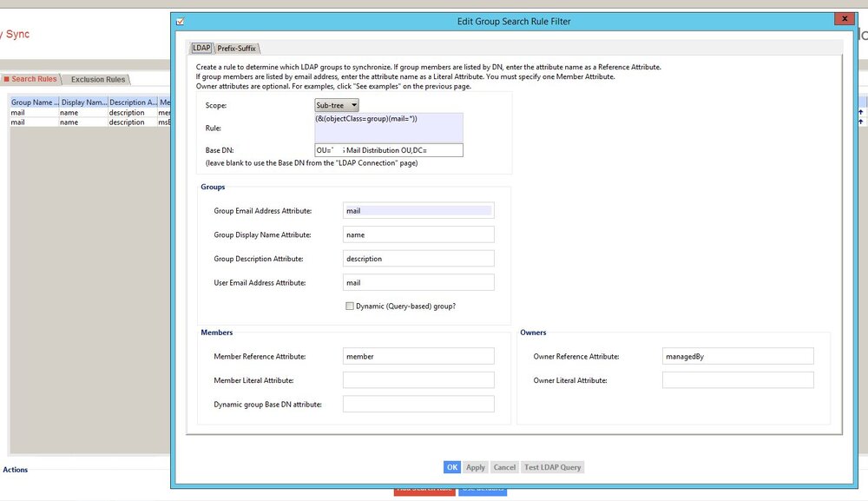Run the Test LDAP Query button
This screenshot has width=868, height=501.
(x=552, y=467)
